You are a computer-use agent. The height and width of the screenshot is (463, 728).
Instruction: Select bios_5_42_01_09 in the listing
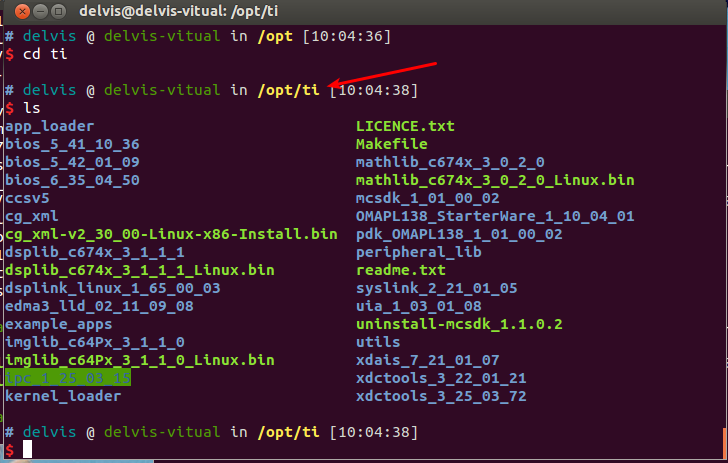pyautogui.click(x=72, y=163)
